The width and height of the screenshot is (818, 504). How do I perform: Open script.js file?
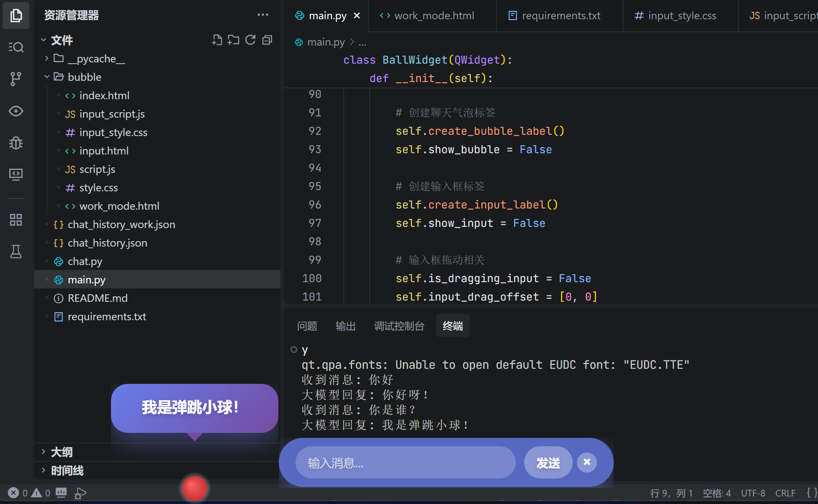tap(157, 169)
